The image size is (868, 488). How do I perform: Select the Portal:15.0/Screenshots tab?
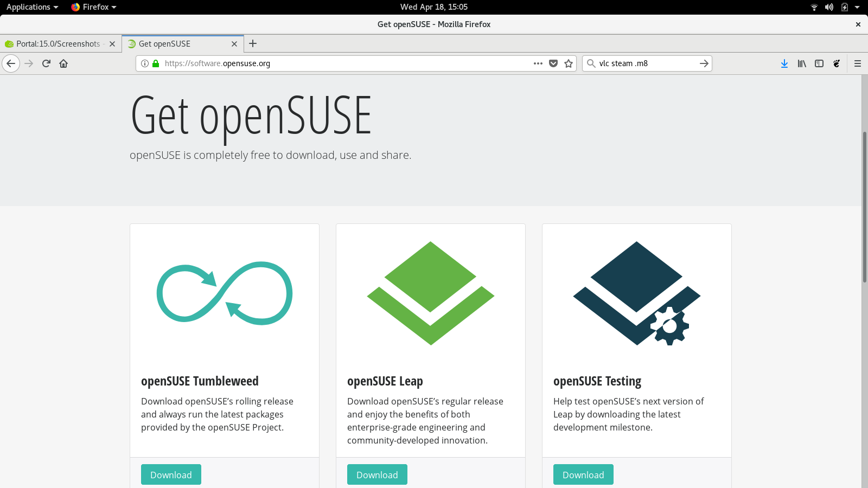pyautogui.click(x=57, y=43)
